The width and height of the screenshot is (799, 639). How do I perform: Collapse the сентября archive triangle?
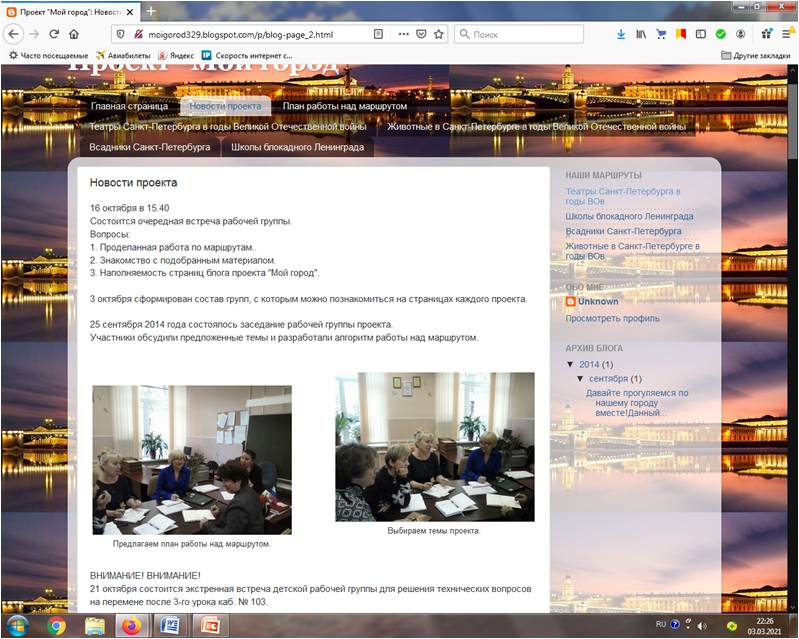point(580,379)
